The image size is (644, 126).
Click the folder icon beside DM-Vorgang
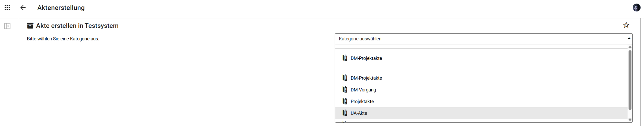point(345,90)
